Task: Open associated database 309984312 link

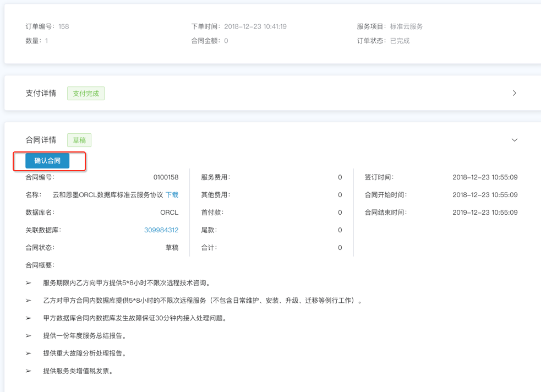Action: click(161, 230)
